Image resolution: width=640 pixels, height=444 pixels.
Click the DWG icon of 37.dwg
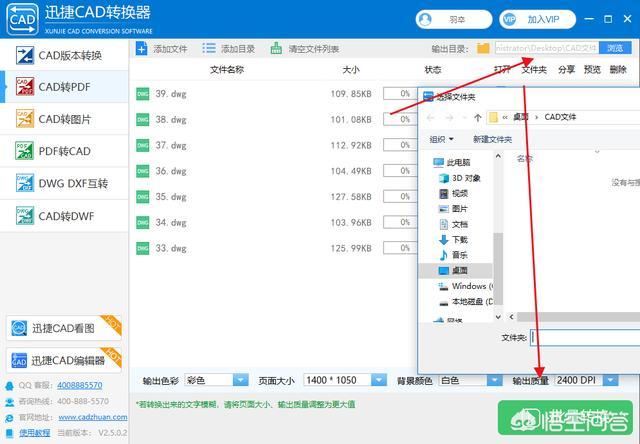pos(142,145)
